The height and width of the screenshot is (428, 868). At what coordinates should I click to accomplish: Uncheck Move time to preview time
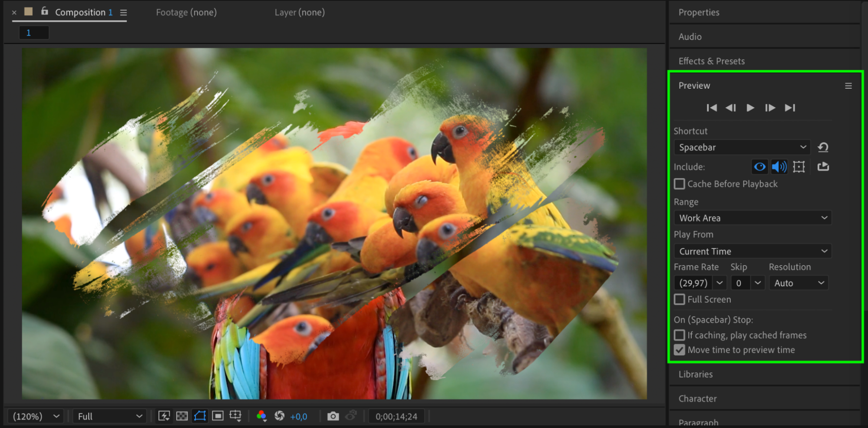pyautogui.click(x=680, y=350)
